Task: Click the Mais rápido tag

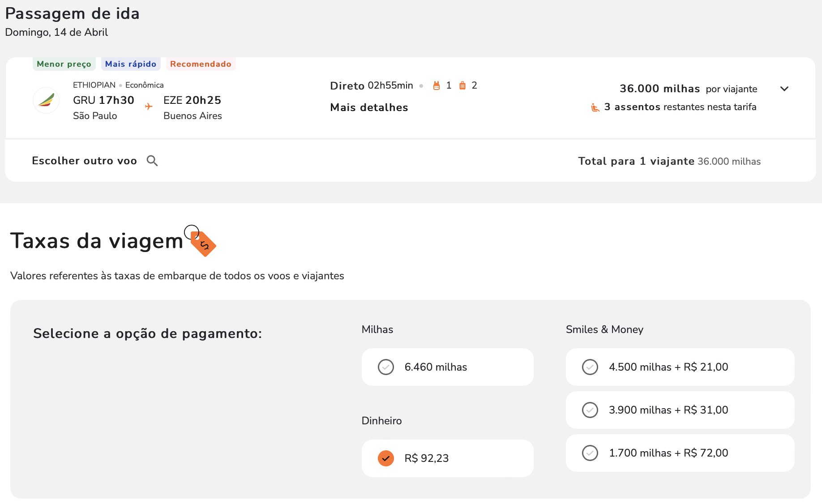Action: click(131, 64)
